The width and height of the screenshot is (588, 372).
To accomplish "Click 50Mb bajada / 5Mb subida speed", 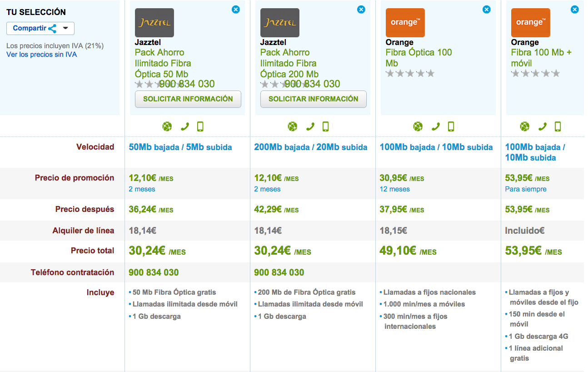I will pos(180,147).
